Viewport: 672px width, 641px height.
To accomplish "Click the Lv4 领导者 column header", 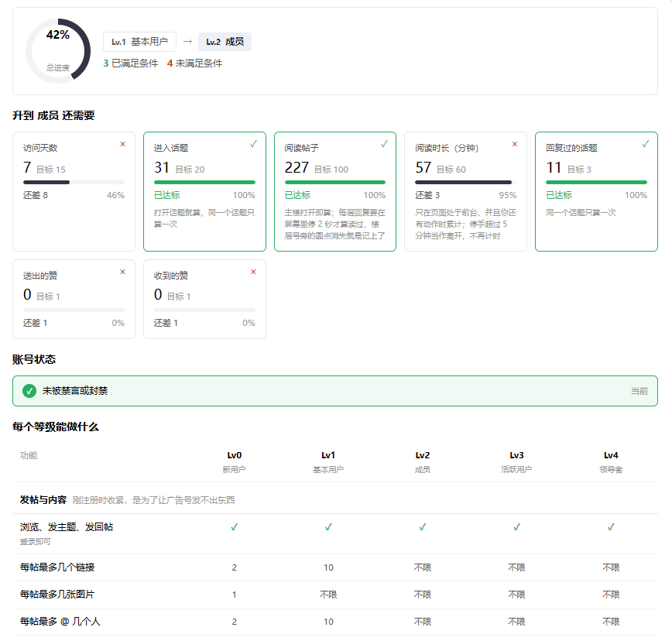I will coord(611,462).
